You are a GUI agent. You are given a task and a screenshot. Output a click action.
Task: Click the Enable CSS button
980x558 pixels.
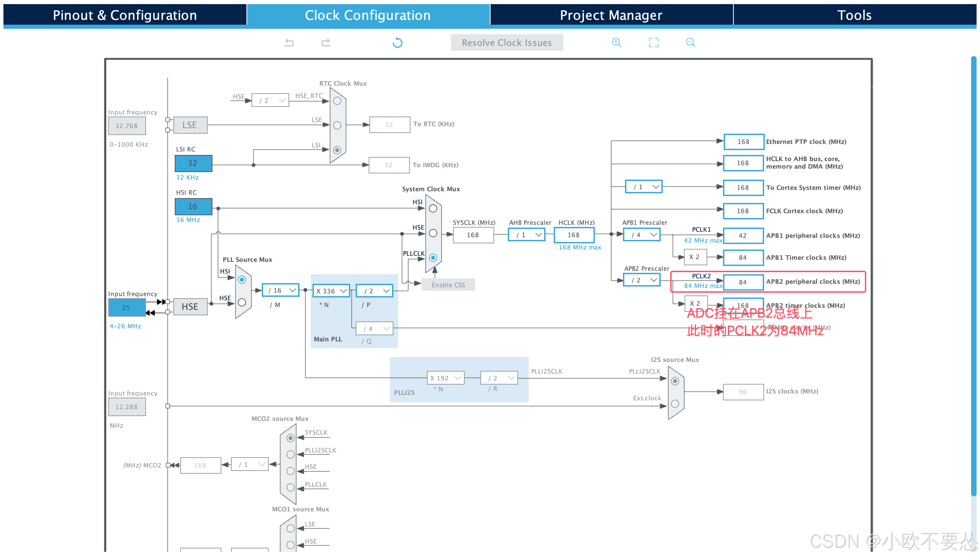448,285
